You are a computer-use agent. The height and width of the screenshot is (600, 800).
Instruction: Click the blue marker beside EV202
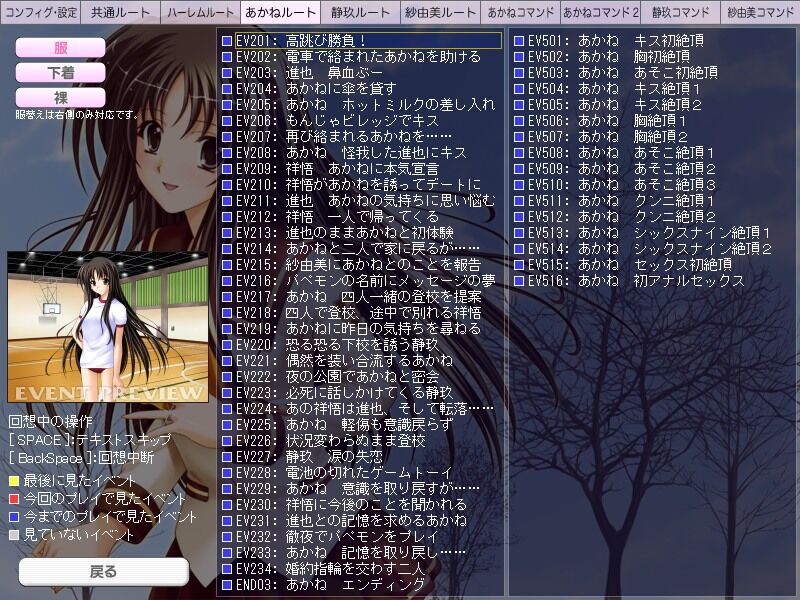point(227,57)
